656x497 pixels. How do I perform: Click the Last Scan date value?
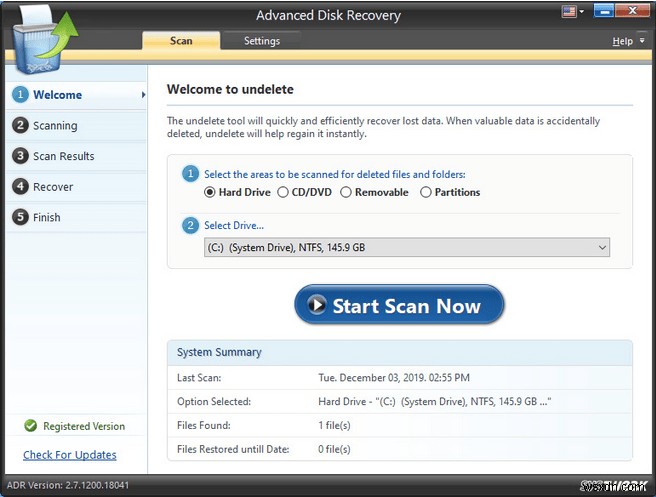[394, 378]
